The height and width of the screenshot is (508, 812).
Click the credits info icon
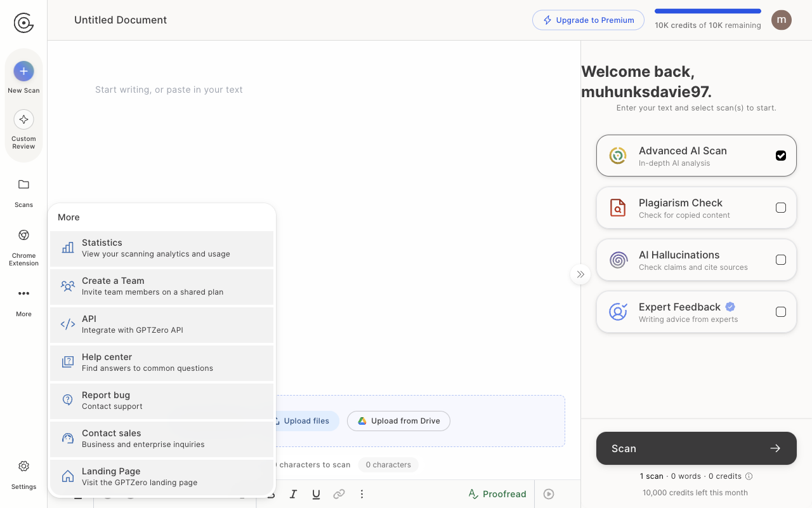pos(749,476)
